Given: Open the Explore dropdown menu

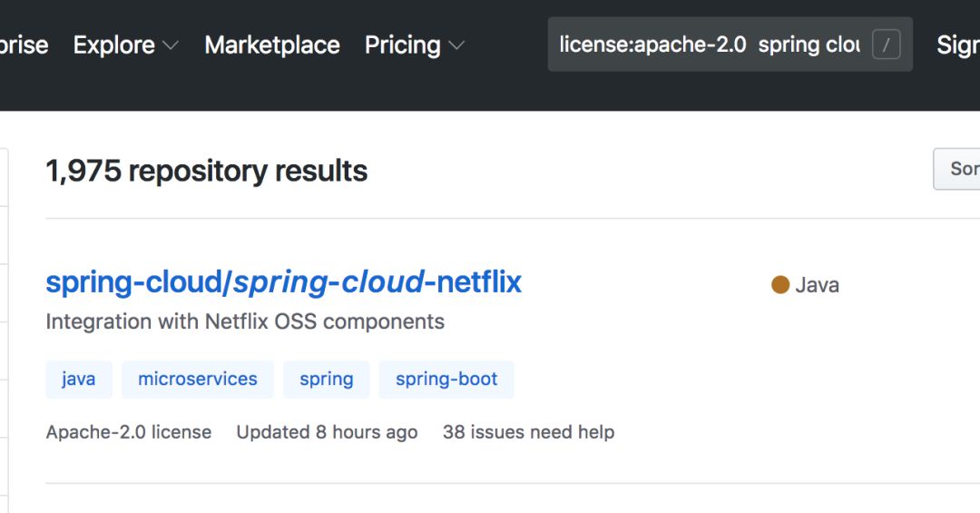Looking at the screenshot, I should (125, 44).
